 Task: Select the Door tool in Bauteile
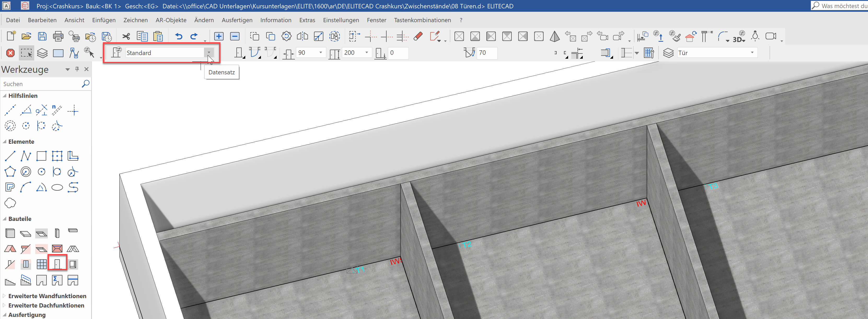pos(57,264)
